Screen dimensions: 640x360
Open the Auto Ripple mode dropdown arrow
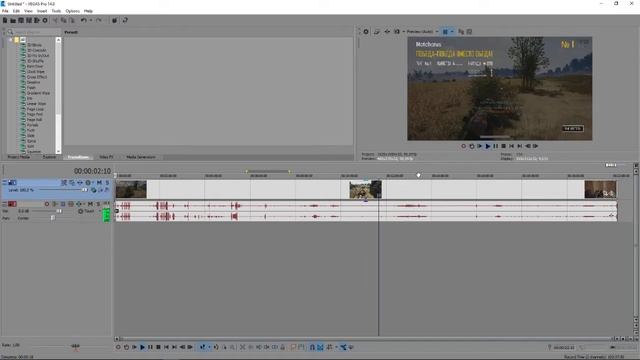[336, 347]
